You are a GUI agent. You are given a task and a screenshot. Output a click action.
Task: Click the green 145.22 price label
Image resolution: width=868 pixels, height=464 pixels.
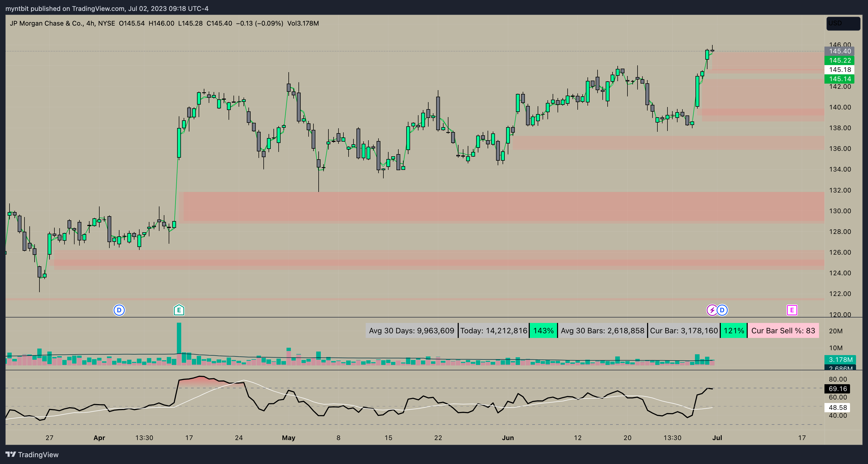(x=840, y=60)
